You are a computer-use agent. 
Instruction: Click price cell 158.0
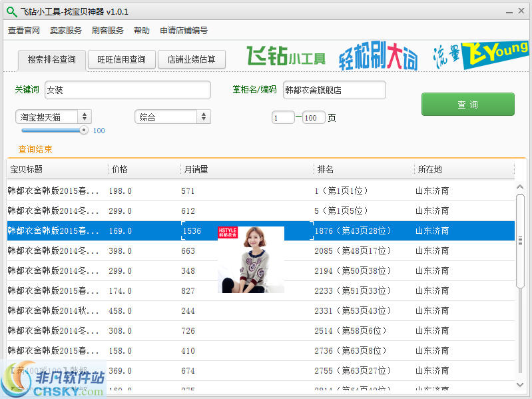point(120,351)
